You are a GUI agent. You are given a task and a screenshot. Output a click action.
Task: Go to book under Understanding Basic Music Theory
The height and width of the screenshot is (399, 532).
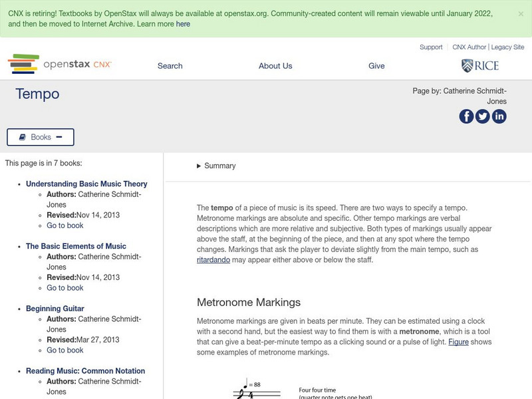point(65,225)
